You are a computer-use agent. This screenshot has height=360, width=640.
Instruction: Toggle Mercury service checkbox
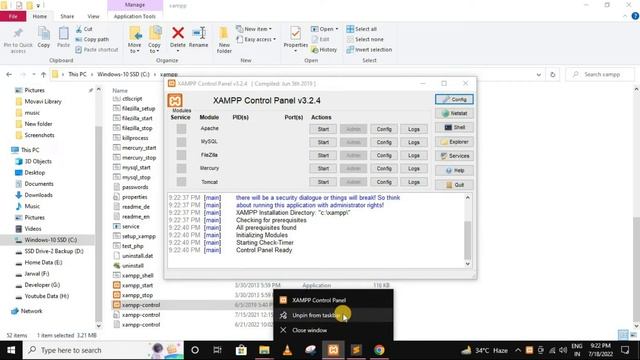(181, 168)
